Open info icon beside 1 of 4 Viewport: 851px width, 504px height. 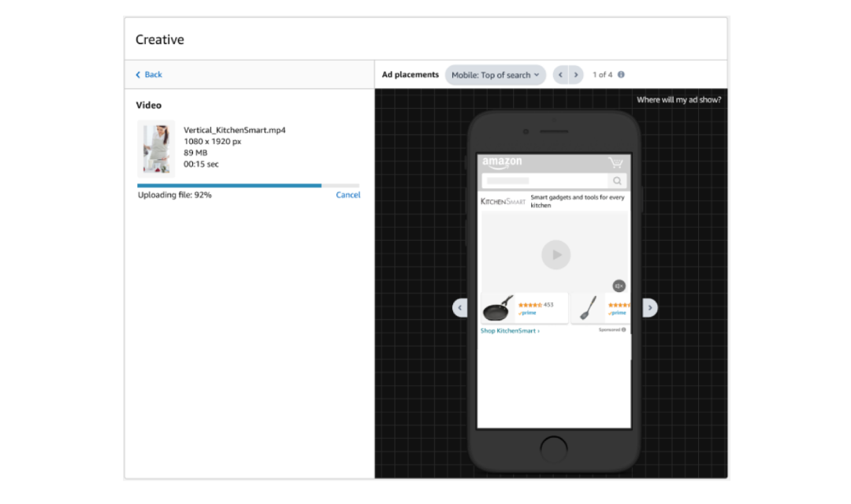click(x=621, y=75)
